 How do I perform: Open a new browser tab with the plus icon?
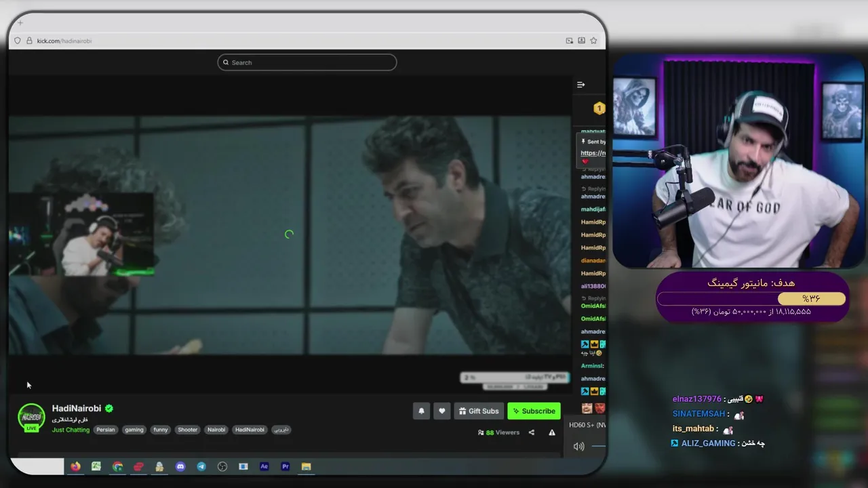pos(20,23)
